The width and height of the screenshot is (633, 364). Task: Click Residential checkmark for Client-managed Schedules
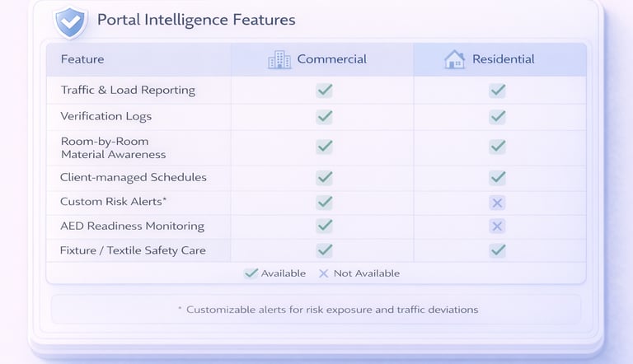pos(497,178)
